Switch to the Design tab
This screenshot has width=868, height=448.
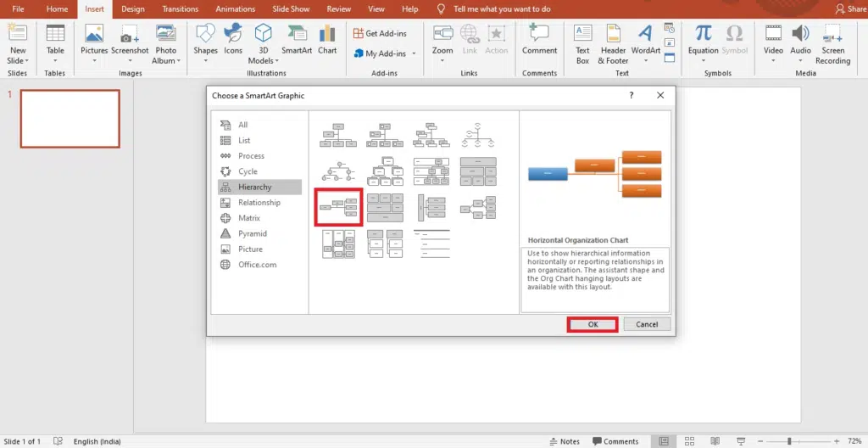click(x=133, y=9)
